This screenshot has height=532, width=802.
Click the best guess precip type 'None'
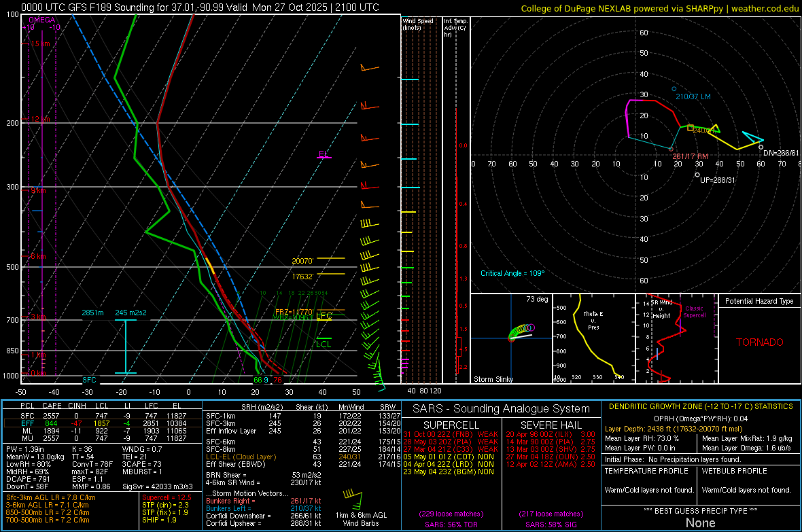point(700,522)
